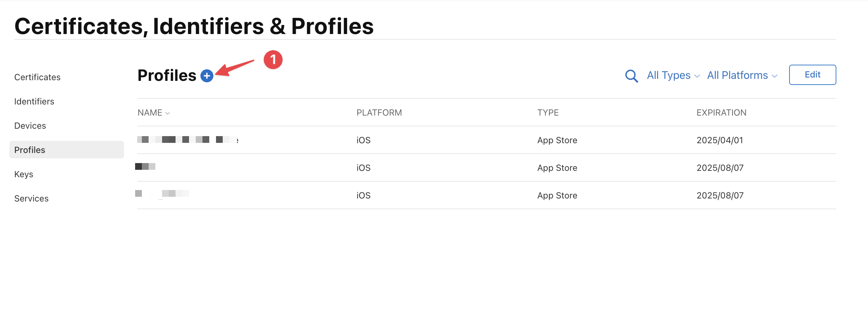The image size is (868, 312).
Task: Click the TYPE column header
Action: (x=548, y=113)
